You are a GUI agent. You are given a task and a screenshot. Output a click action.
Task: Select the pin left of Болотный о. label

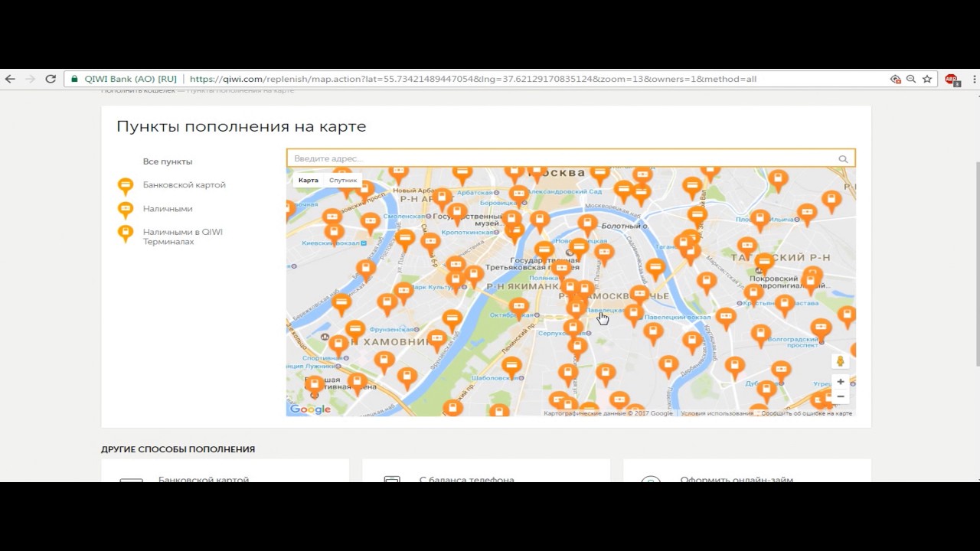tap(587, 225)
